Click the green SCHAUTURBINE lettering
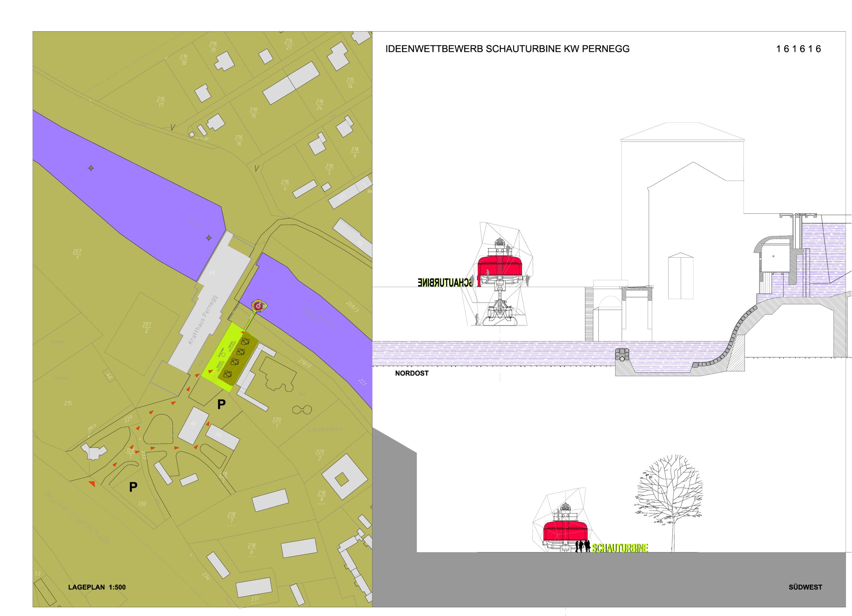The width and height of the screenshot is (852, 616). pos(620,548)
